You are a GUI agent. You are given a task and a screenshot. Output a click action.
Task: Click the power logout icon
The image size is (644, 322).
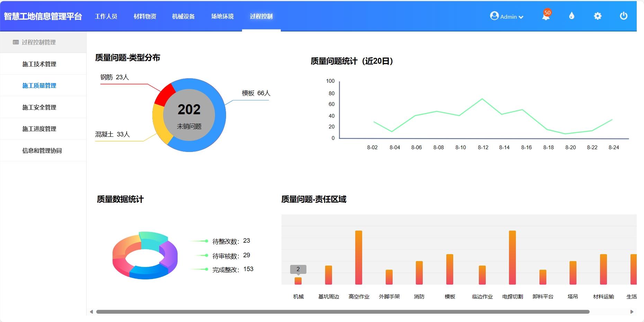(x=624, y=16)
